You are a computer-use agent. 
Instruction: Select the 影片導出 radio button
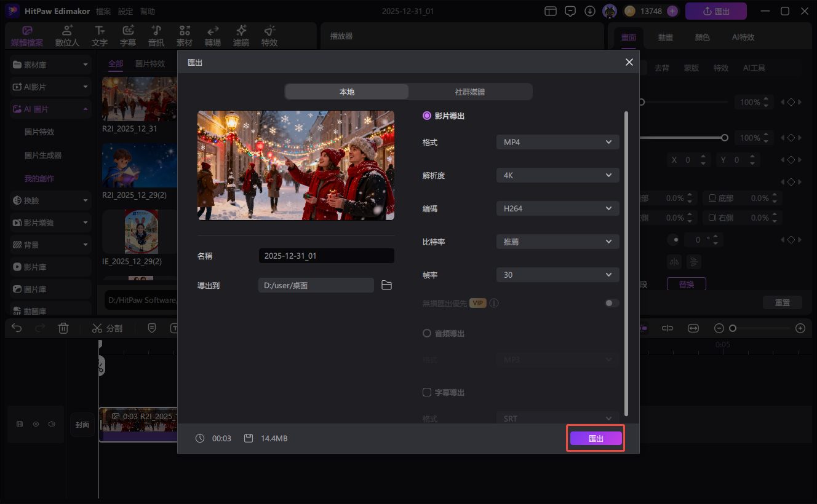427,116
